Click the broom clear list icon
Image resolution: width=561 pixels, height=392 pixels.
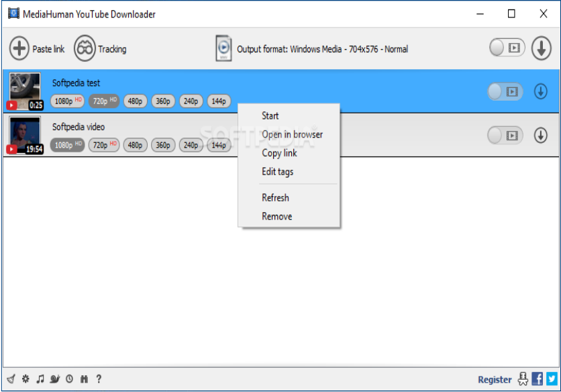pos(11,379)
